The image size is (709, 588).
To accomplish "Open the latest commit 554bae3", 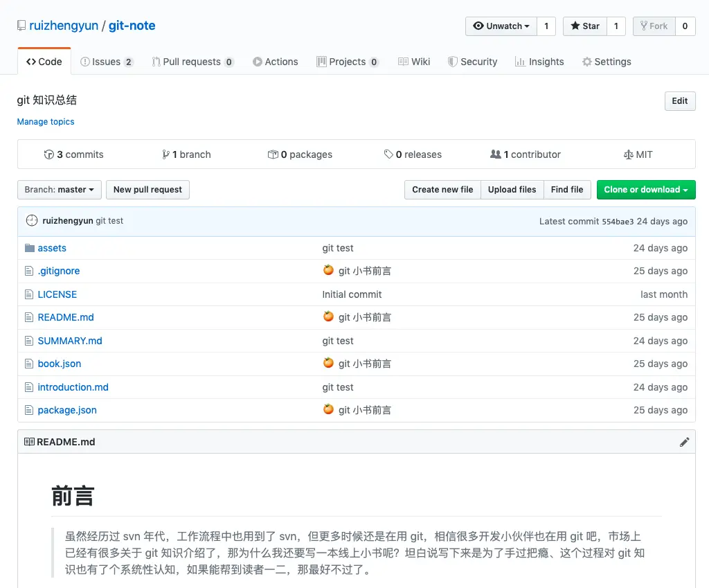I will [618, 222].
